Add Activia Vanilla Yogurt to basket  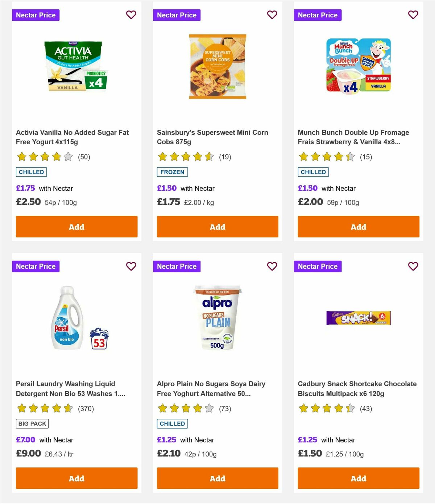point(76,227)
